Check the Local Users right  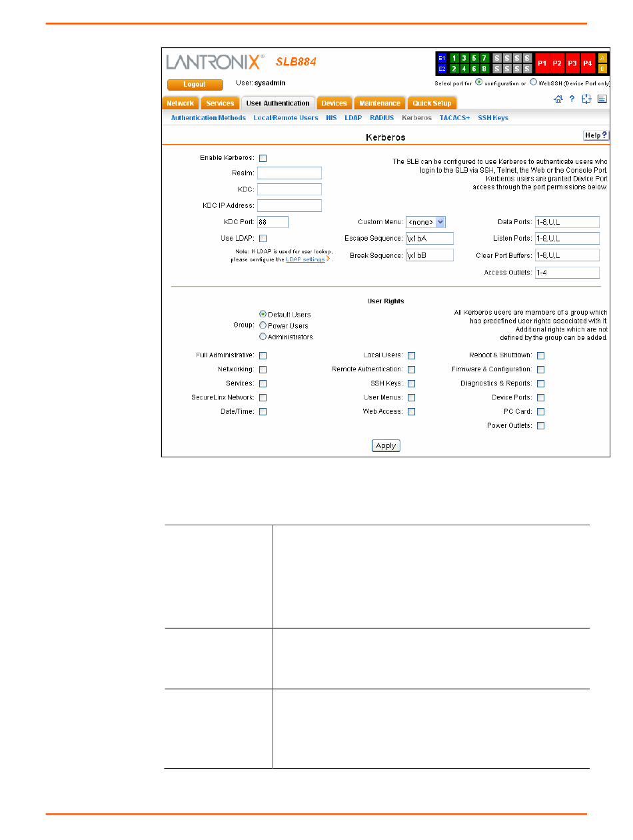[x=412, y=355]
